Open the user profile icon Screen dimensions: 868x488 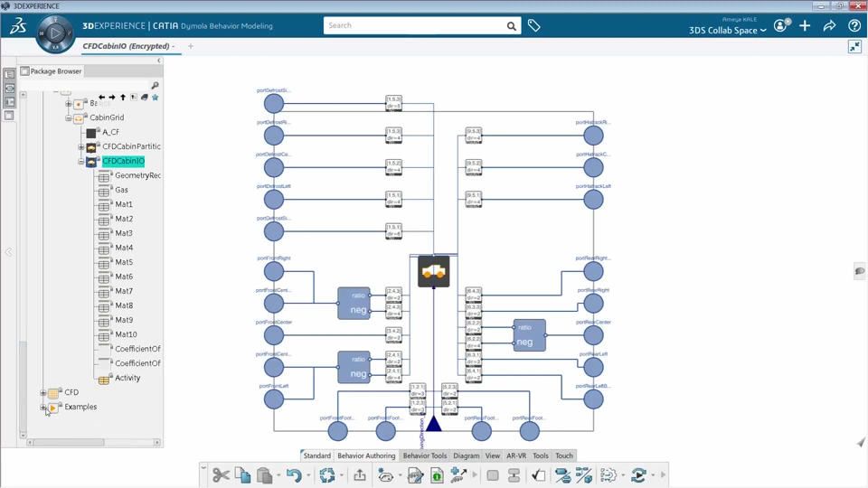781,25
